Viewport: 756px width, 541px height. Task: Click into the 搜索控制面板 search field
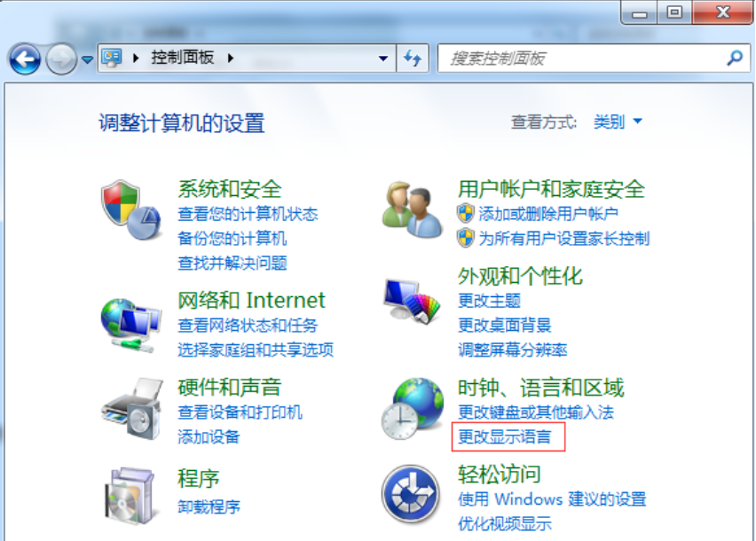click(x=581, y=59)
